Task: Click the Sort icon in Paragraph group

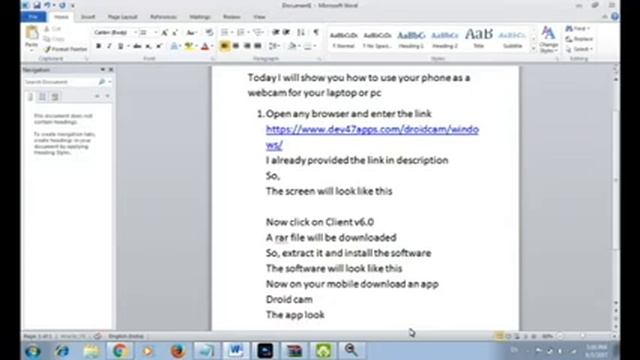Action: pyautogui.click(x=301, y=33)
